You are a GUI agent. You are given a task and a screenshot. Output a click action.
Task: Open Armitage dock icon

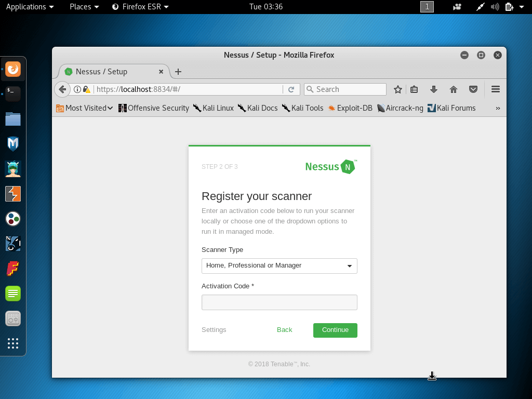click(x=13, y=169)
